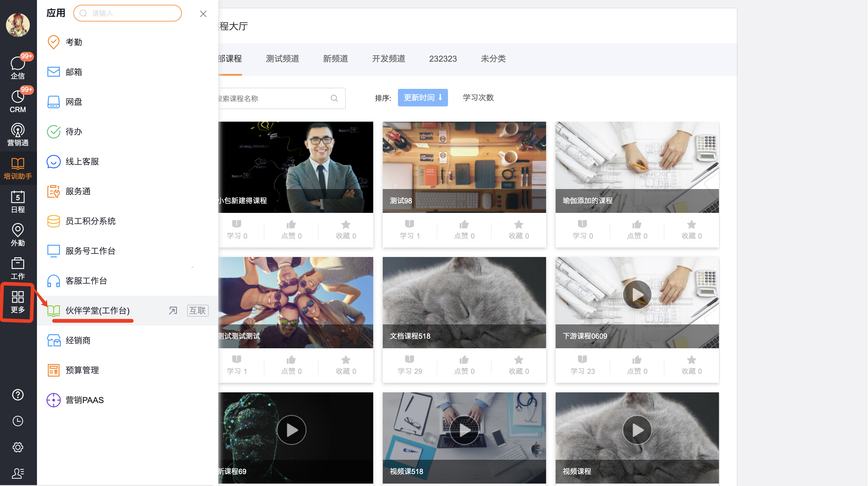The height and width of the screenshot is (486, 868).
Task: Open the 测试测试测试 course thumbnail
Action: pos(295,303)
